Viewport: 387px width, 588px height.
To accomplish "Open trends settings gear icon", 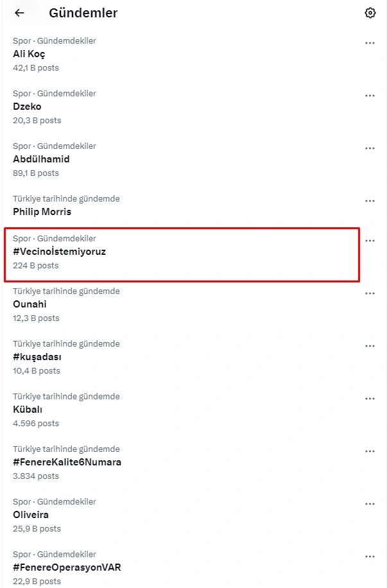I will [x=370, y=13].
